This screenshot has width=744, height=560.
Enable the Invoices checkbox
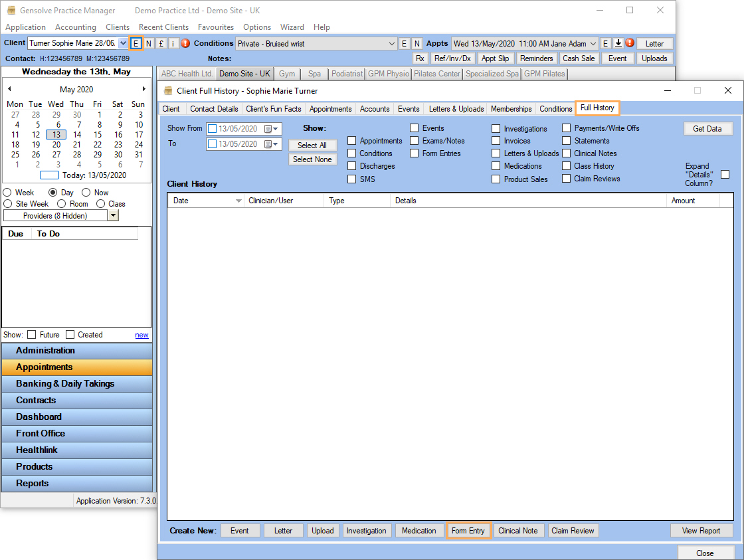click(496, 140)
